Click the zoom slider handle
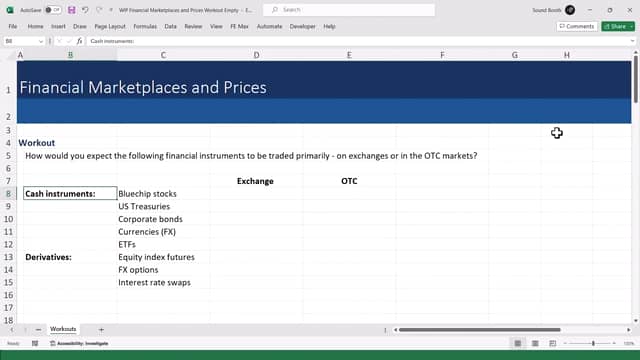 593,344
